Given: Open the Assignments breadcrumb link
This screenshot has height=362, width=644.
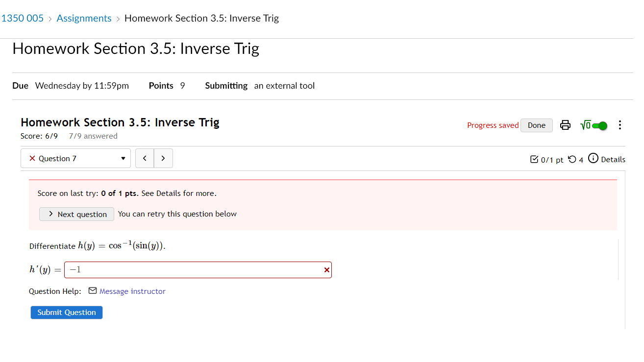Looking at the screenshot, I should (x=84, y=18).
